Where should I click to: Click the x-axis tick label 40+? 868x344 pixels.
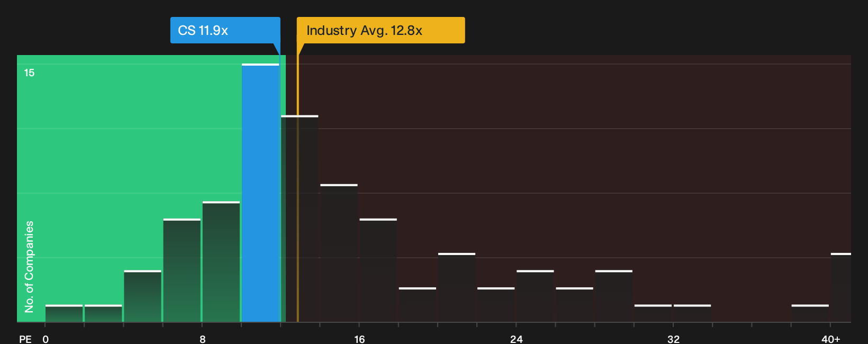pos(830,339)
